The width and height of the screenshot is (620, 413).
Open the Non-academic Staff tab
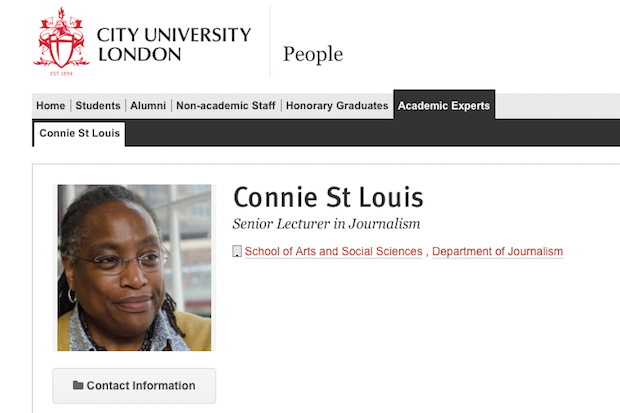point(226,106)
